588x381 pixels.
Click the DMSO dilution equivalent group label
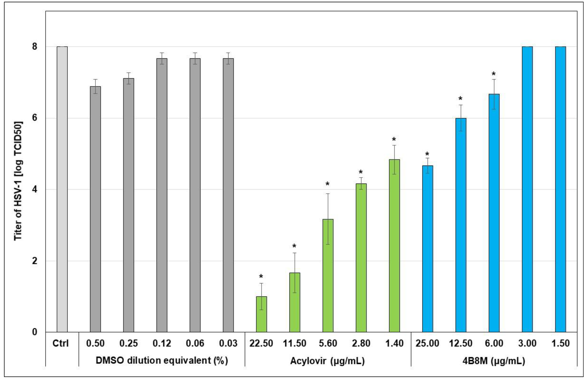click(162, 361)
